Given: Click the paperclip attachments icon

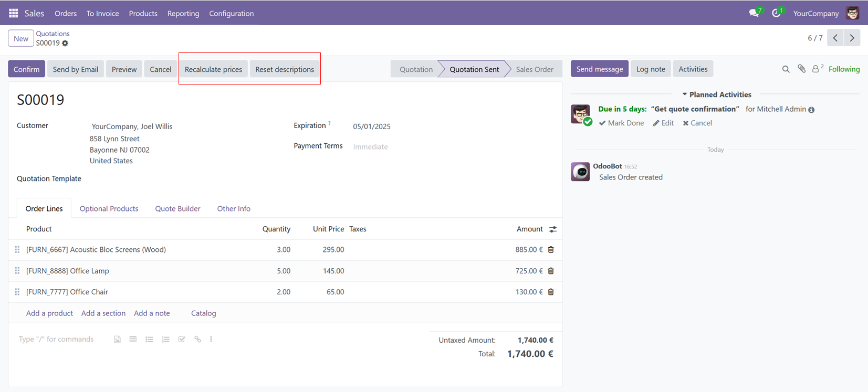Looking at the screenshot, I should pyautogui.click(x=801, y=69).
